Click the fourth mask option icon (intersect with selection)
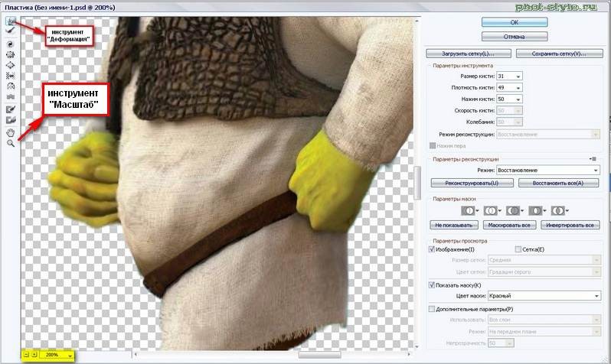This screenshot has height=364, width=611. pos(537,210)
